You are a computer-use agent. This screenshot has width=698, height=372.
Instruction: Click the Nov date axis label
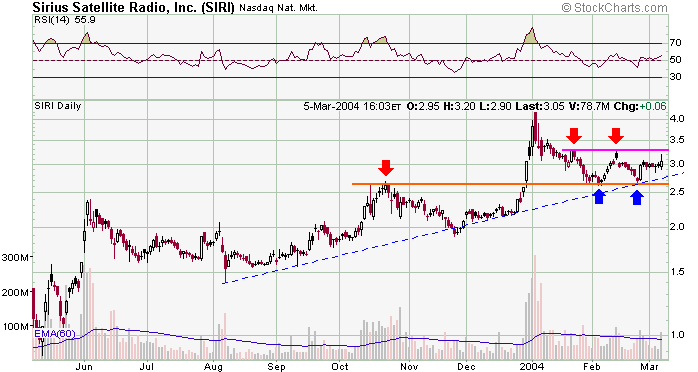coord(409,367)
